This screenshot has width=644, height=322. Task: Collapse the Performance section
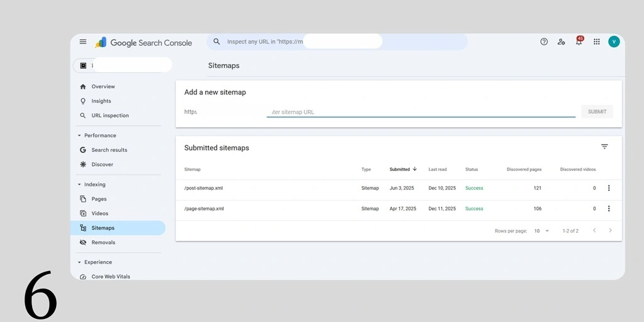(79, 135)
